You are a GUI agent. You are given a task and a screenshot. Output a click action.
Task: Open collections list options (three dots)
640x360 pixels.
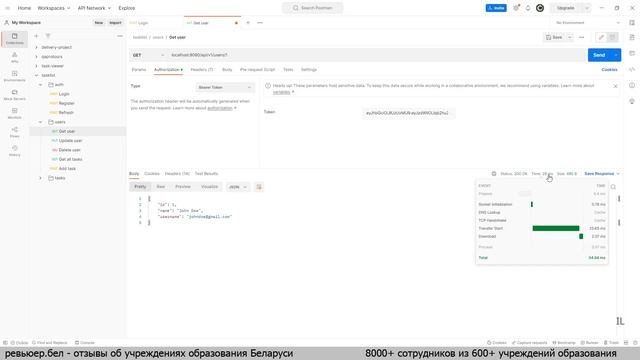[x=120, y=36]
